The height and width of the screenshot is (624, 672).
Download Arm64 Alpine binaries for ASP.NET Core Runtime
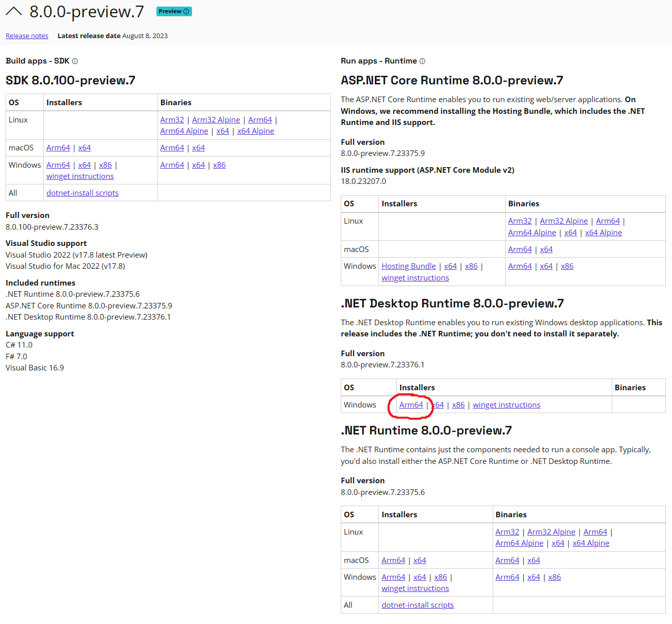coord(532,232)
